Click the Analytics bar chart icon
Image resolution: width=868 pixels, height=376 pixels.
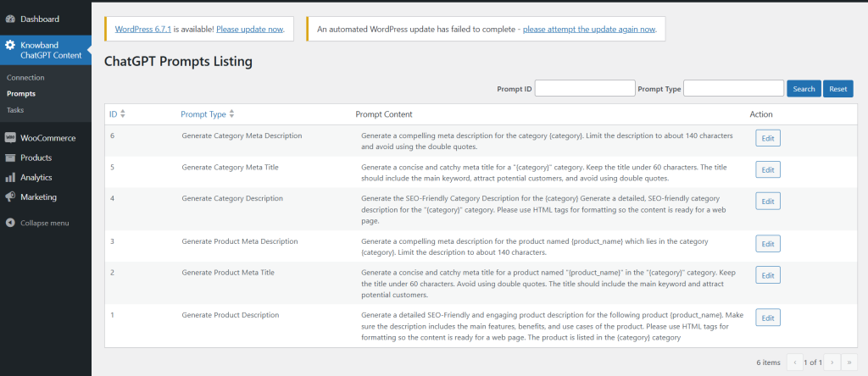coord(10,178)
